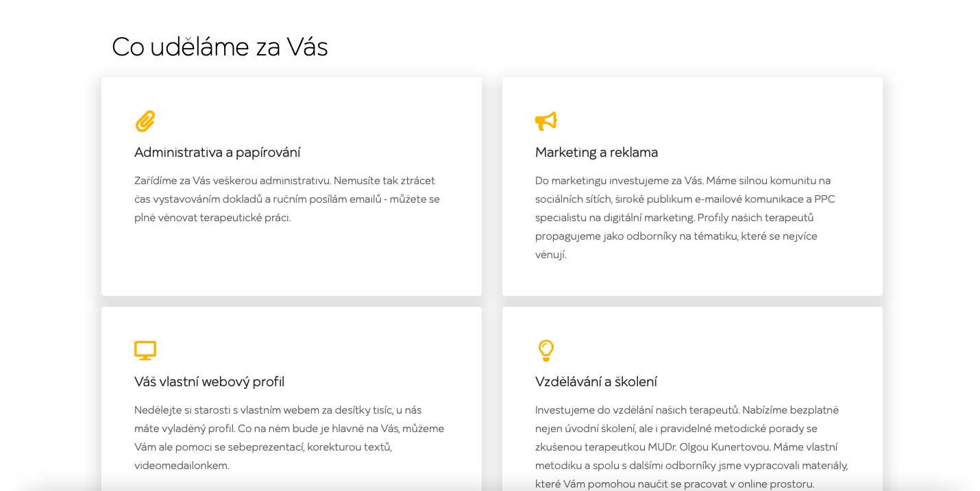The height and width of the screenshot is (491, 980).
Task: Click the line 'plně věnovat terapeutické práci'
Action: pyautogui.click(x=212, y=218)
